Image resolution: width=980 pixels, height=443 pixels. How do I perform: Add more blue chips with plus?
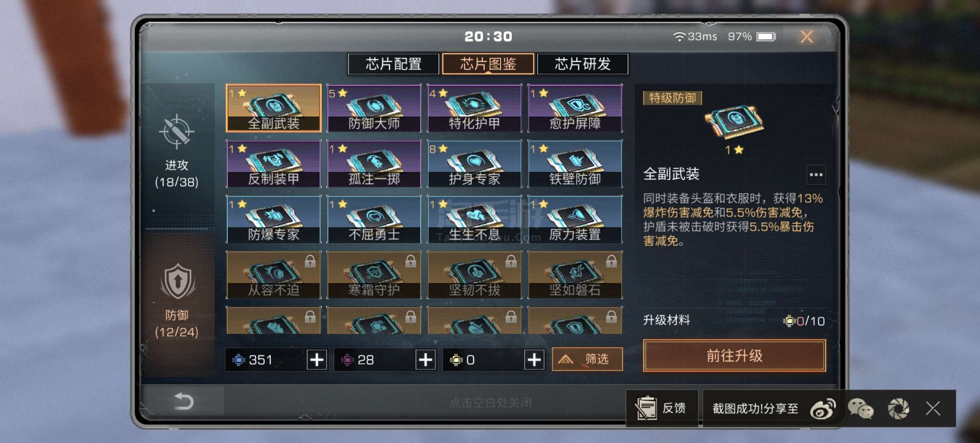click(317, 360)
